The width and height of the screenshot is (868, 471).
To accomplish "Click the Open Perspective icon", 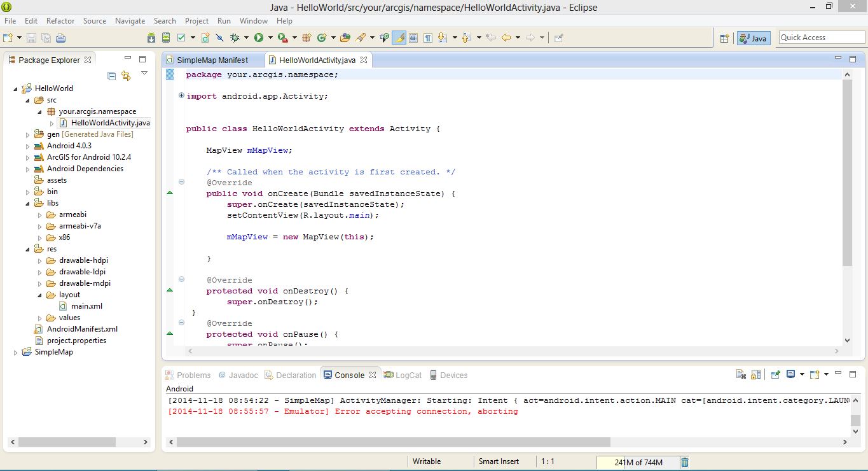I will click(724, 38).
